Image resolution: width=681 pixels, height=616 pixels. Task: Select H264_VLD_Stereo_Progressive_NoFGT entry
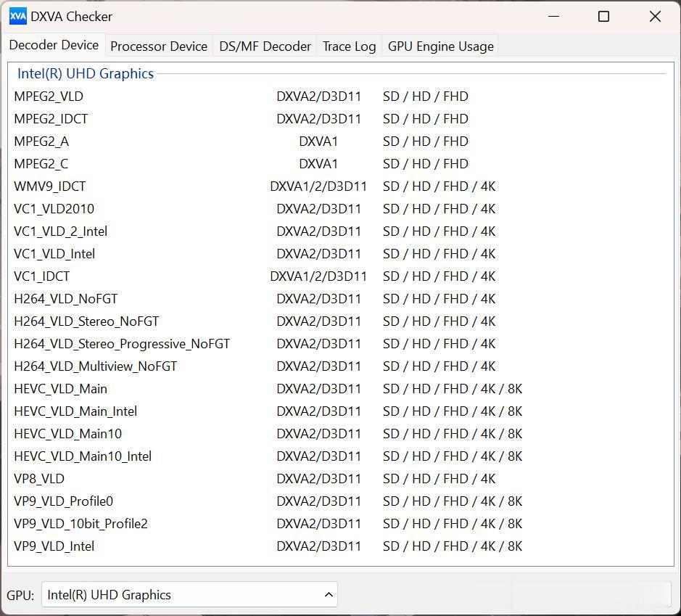341,344
